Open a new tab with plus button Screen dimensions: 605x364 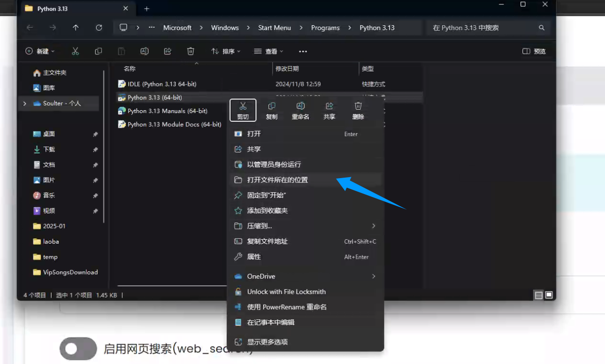tap(147, 9)
